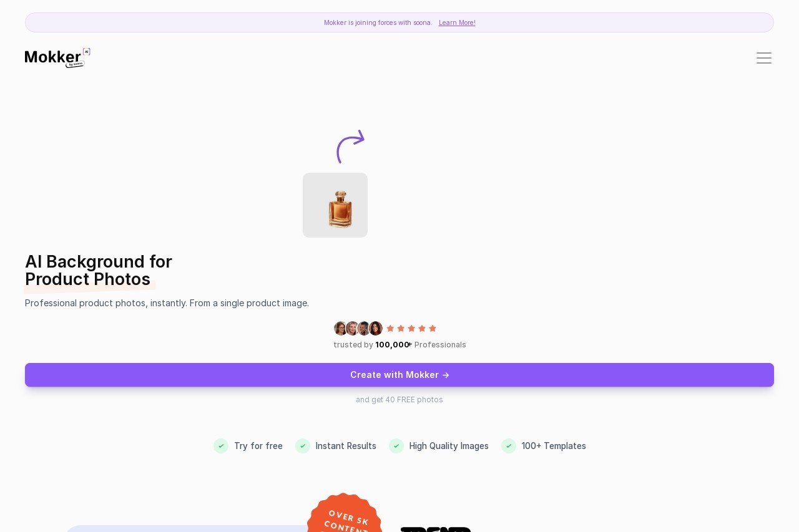Screen dimensions: 799x532
Task: Click the Create with Mokker button
Action: pos(399,375)
